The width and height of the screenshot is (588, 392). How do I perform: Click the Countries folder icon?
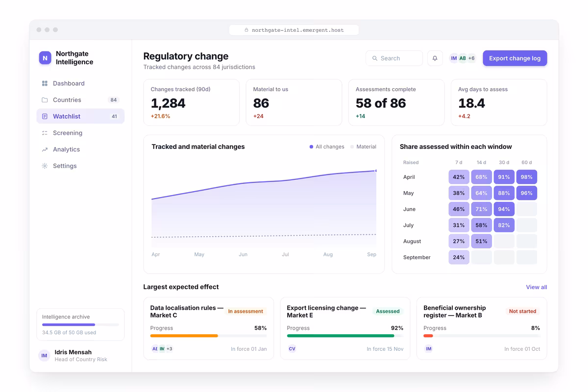45,100
